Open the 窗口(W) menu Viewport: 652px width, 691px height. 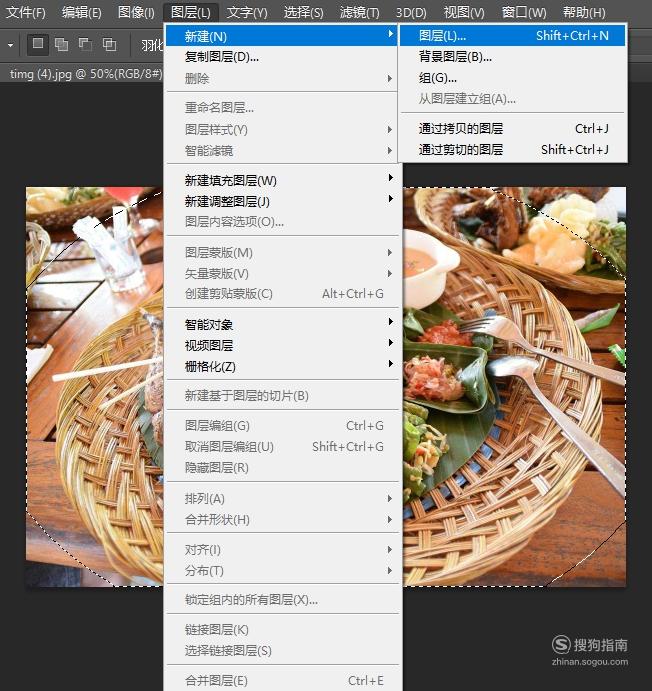(524, 12)
